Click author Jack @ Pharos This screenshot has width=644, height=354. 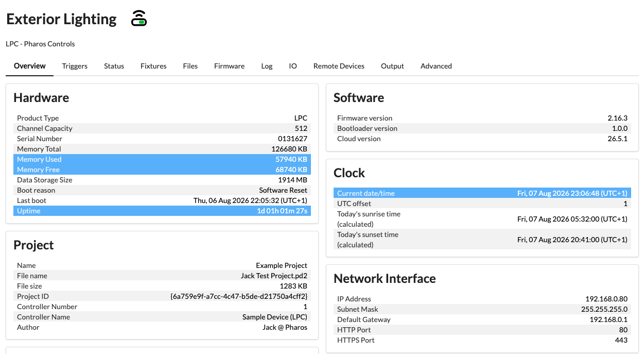coord(285,327)
